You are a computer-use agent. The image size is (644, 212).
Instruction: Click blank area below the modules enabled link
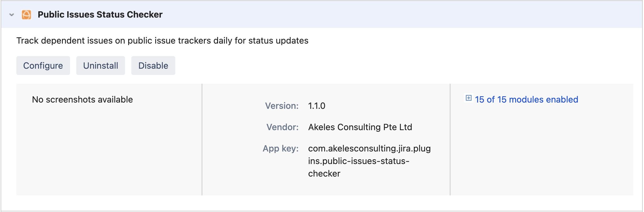coord(540,151)
